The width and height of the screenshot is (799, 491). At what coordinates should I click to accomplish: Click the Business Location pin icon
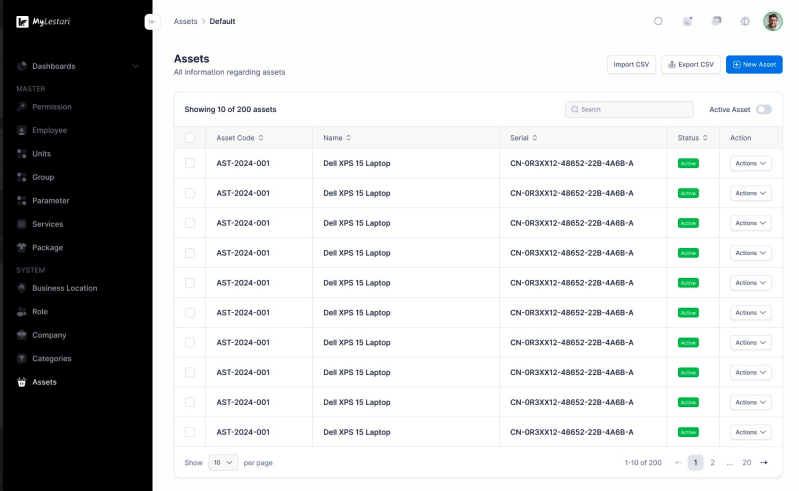21,288
